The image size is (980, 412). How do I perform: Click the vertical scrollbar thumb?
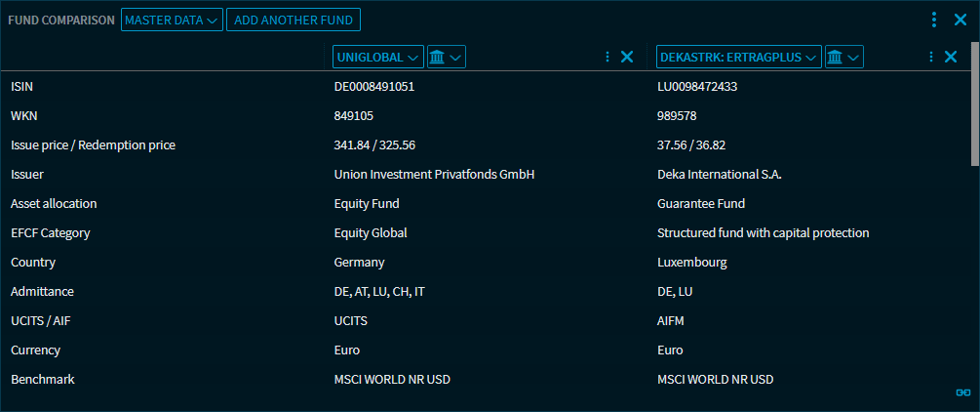974,107
